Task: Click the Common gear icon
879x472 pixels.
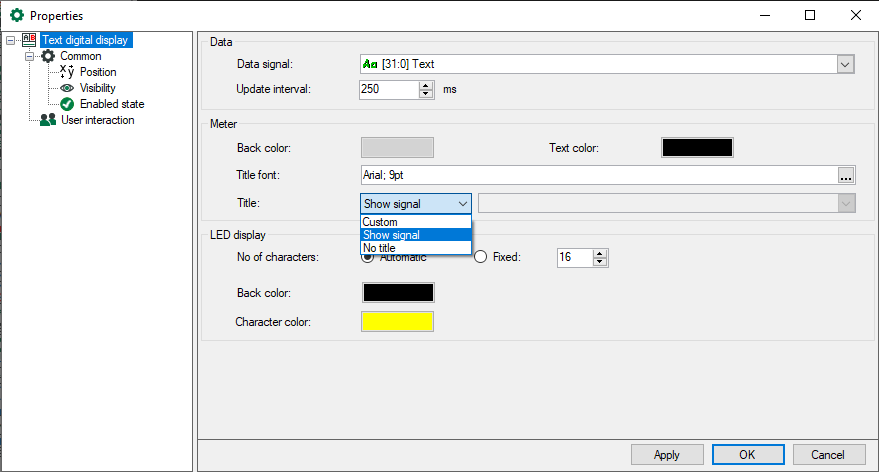Action: (x=48, y=56)
